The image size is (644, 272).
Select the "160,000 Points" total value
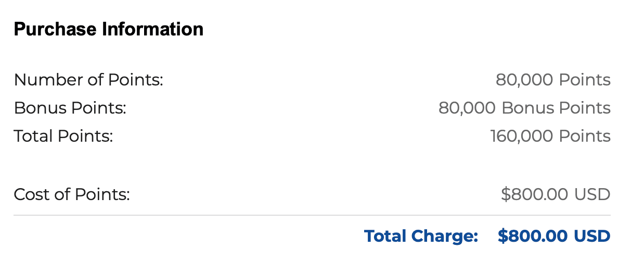coord(550,137)
